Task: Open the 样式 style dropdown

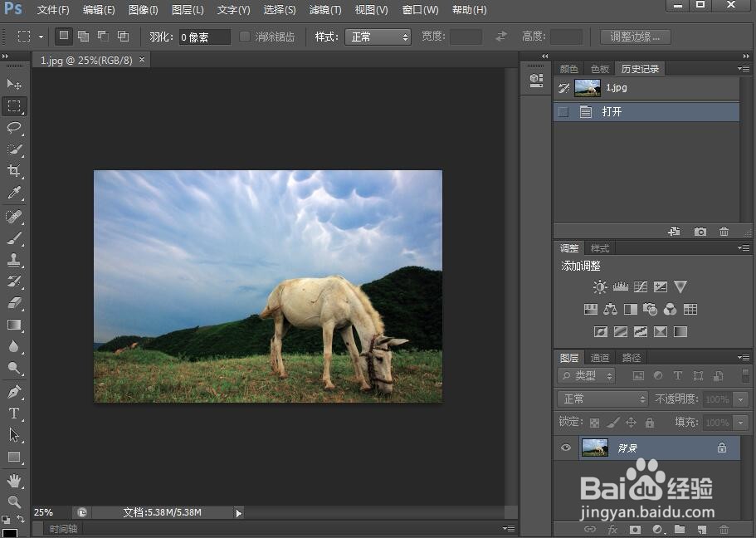Action: point(378,36)
